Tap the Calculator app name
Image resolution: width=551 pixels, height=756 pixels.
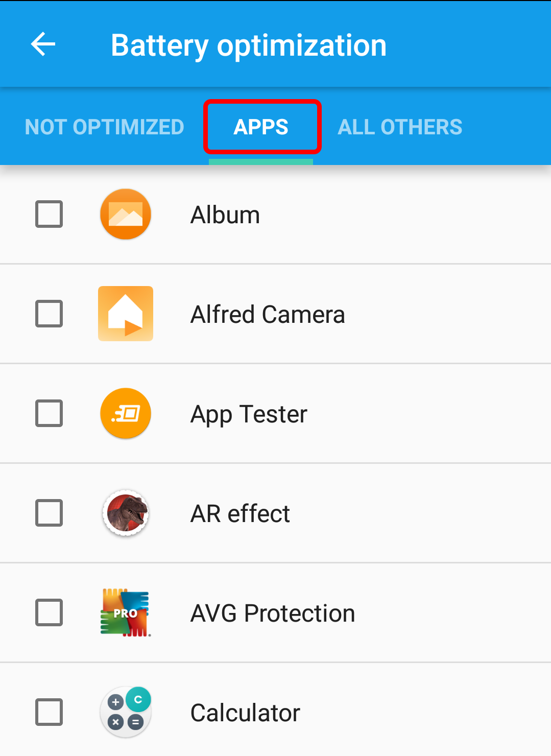[245, 713]
